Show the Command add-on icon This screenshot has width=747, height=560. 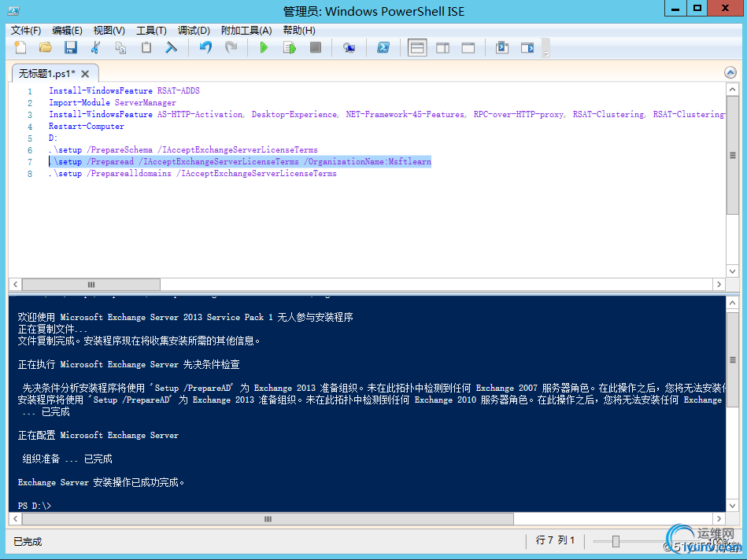[501, 47]
